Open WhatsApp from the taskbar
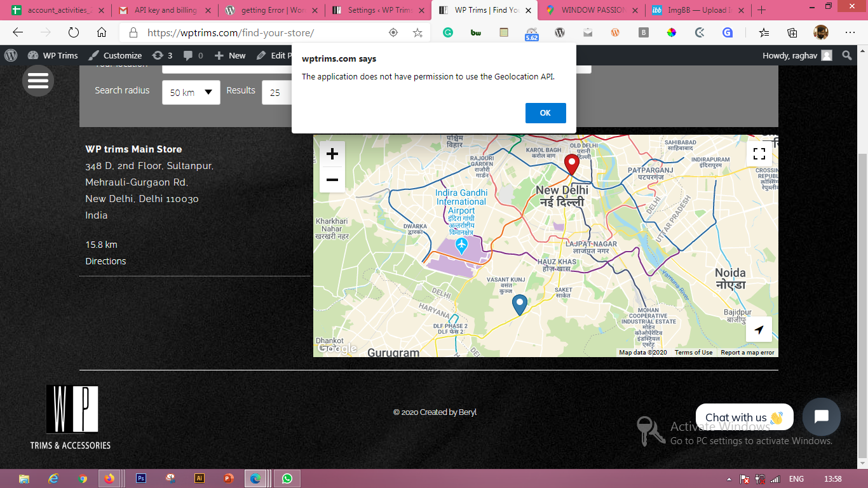Image resolution: width=868 pixels, height=488 pixels. coord(287,478)
